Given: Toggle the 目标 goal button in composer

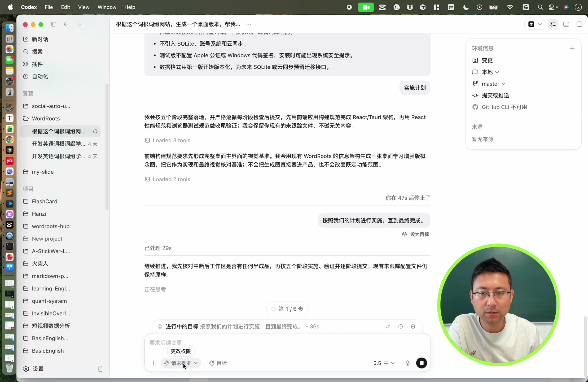Looking at the screenshot, I should (x=218, y=363).
